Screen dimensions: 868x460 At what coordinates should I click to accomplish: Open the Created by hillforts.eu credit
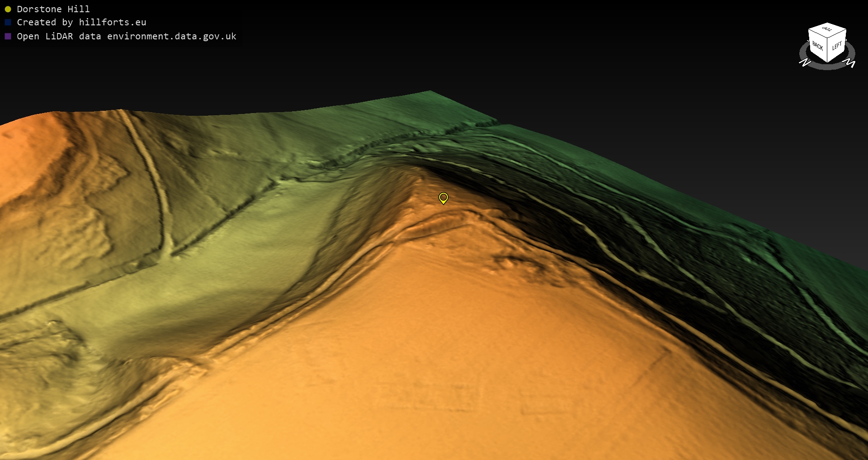pos(81,22)
